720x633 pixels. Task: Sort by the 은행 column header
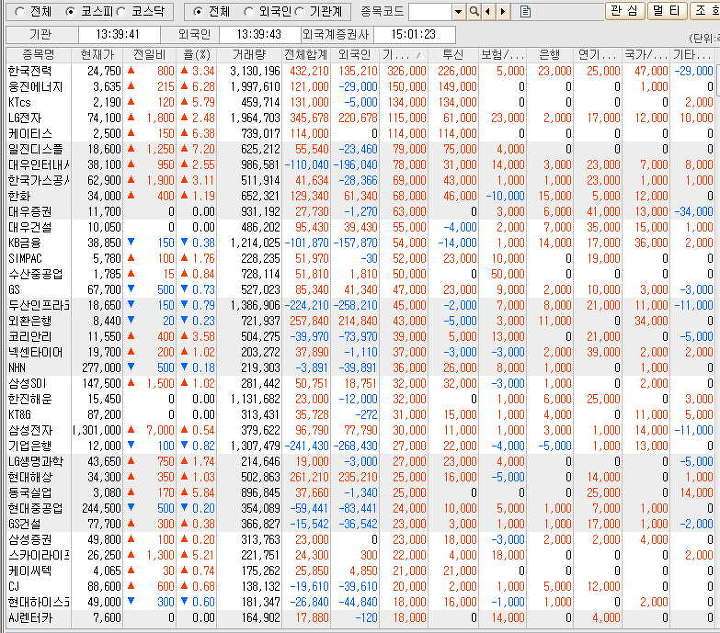(x=550, y=55)
